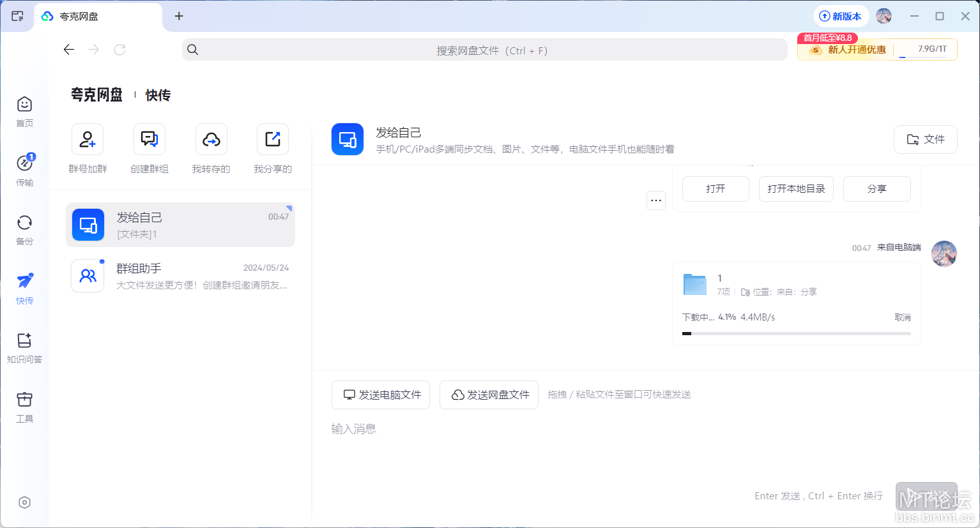Open 知识问答 in the sidebar
Screen dimensions: 980x528
[24, 347]
